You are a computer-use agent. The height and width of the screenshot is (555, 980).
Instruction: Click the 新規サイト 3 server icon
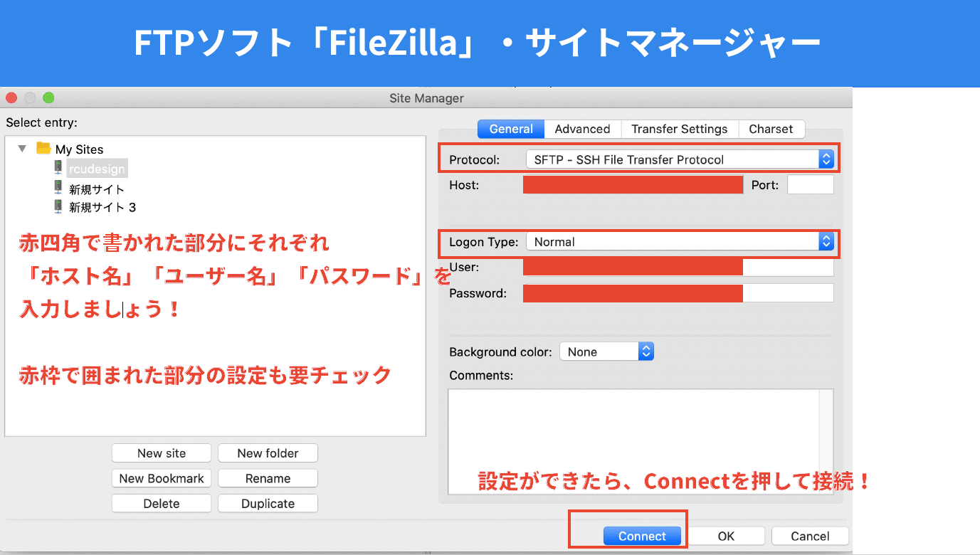tap(58, 206)
